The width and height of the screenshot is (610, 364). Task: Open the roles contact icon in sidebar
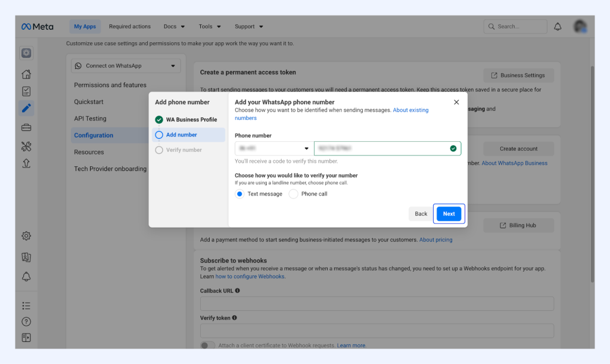coord(26,257)
